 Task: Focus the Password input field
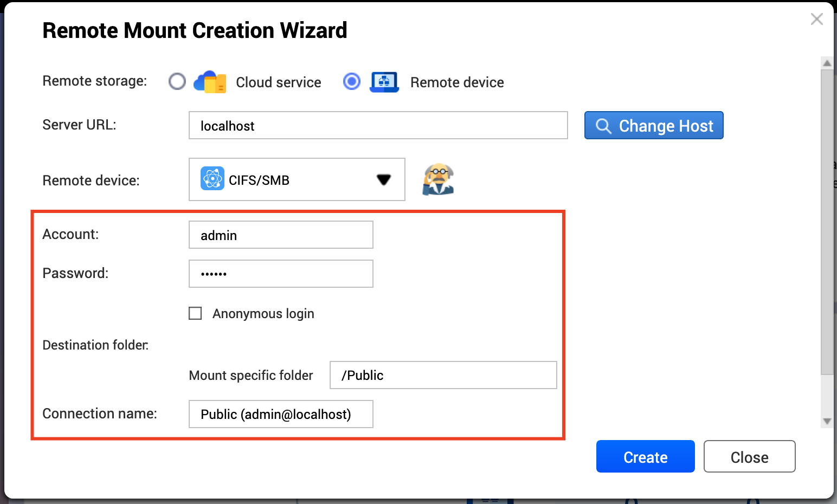pos(281,274)
